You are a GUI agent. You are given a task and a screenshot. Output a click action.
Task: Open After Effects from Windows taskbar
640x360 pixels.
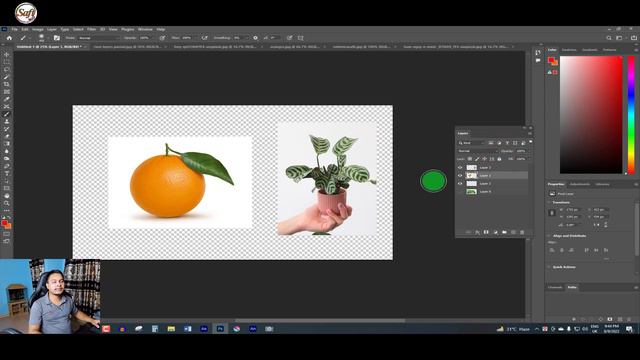[x=204, y=329]
